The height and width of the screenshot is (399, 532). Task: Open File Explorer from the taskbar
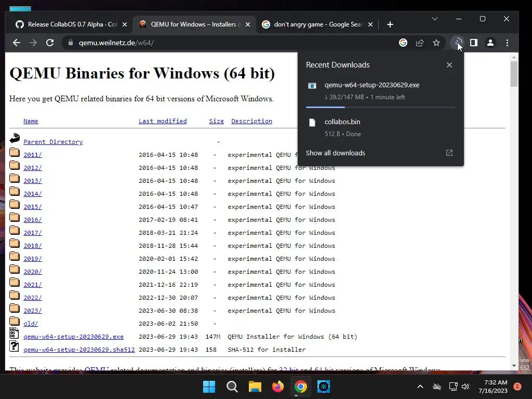coord(255,387)
